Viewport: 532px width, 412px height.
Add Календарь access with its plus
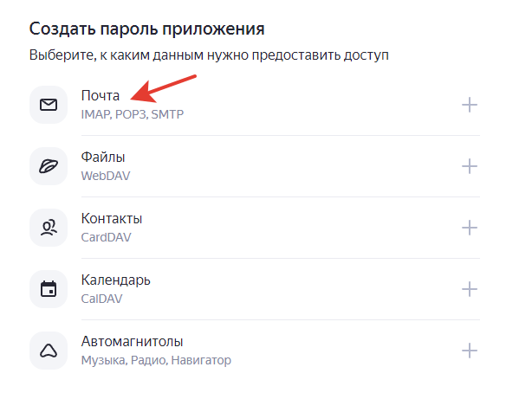click(470, 289)
